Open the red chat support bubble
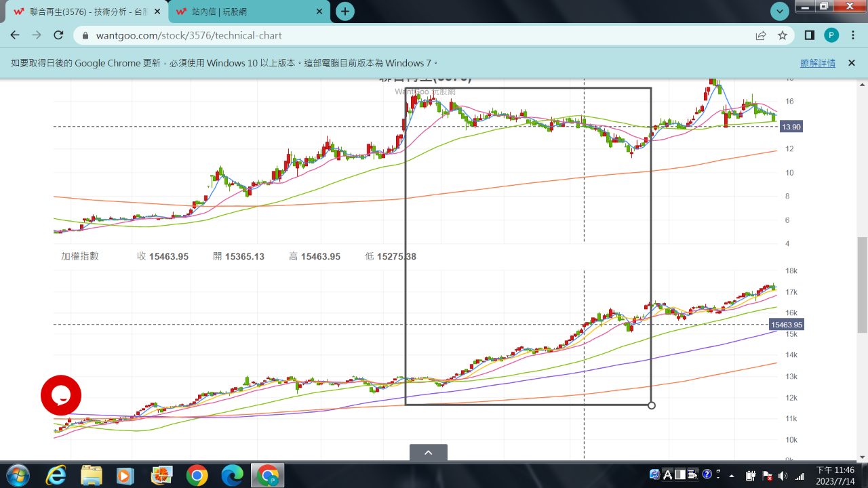Viewport: 868px width, 488px height. (x=61, y=395)
